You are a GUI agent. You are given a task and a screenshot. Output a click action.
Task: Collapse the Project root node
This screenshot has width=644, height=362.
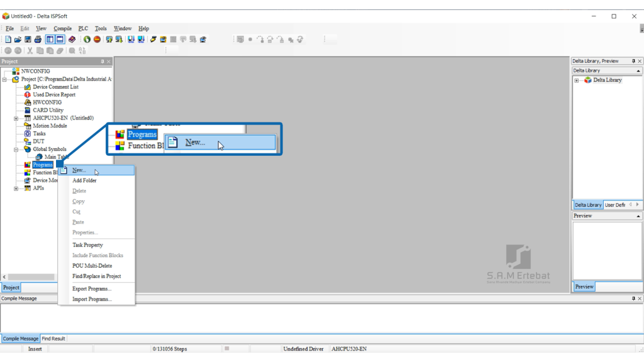(4, 79)
